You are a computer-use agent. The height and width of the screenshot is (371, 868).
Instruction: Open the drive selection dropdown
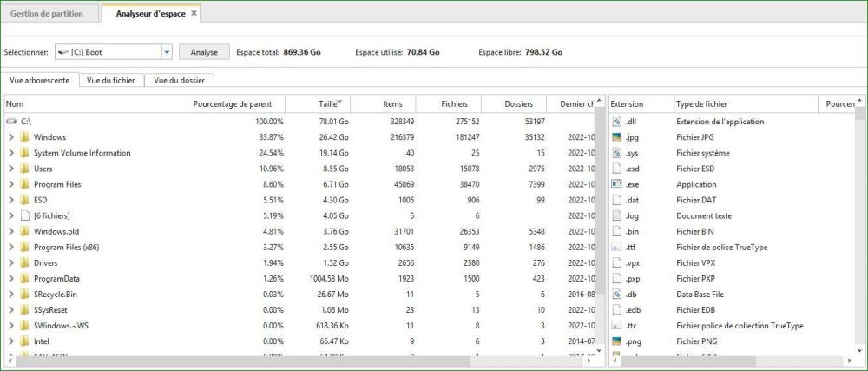166,52
